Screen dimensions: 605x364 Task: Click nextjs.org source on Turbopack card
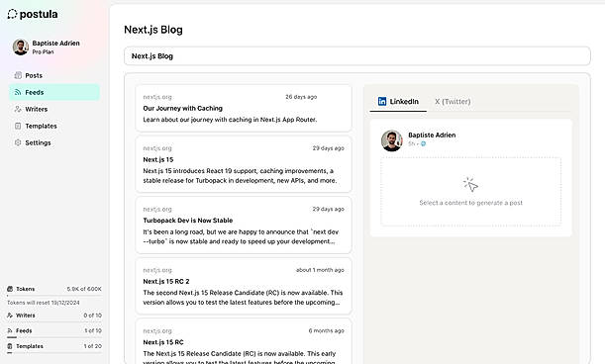tap(157, 209)
